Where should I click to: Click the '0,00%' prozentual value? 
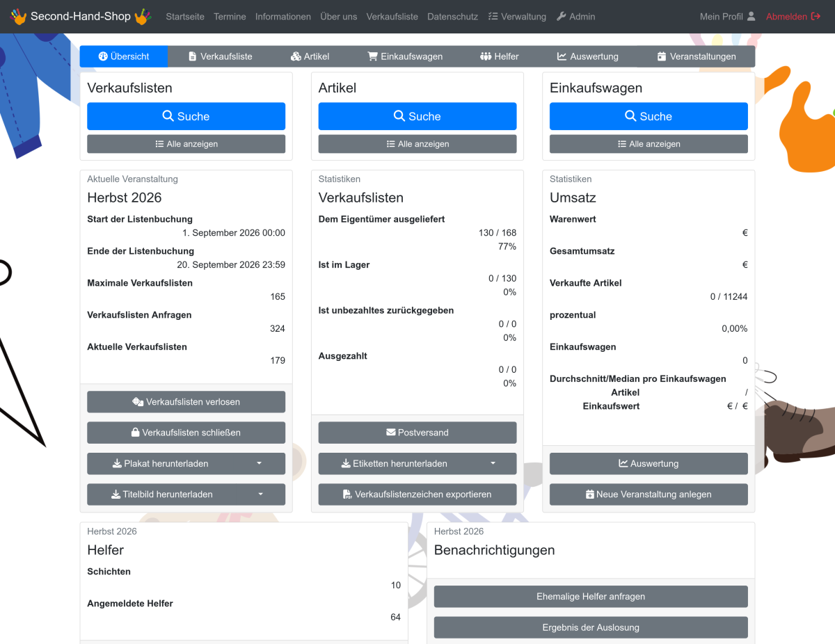pos(735,329)
